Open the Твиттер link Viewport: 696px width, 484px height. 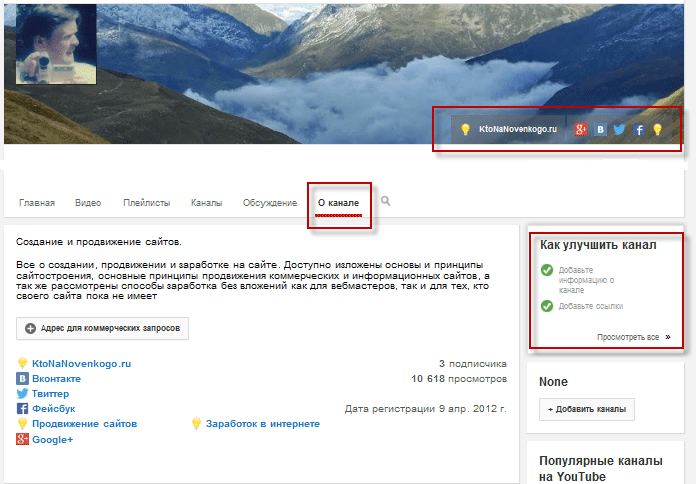coord(50,394)
